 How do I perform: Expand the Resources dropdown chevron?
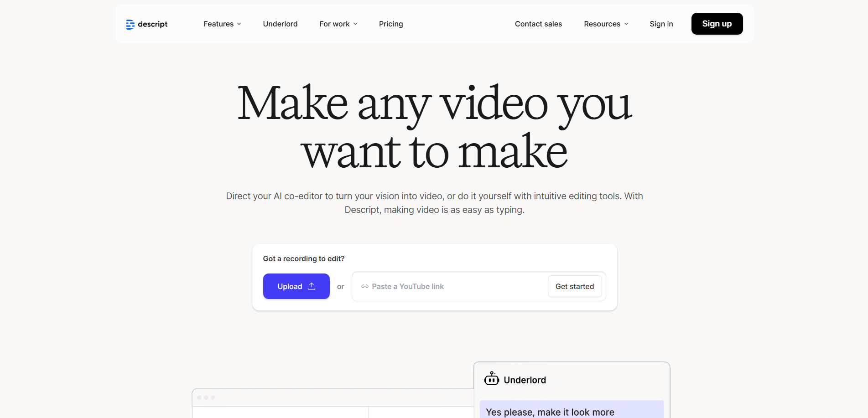point(626,24)
